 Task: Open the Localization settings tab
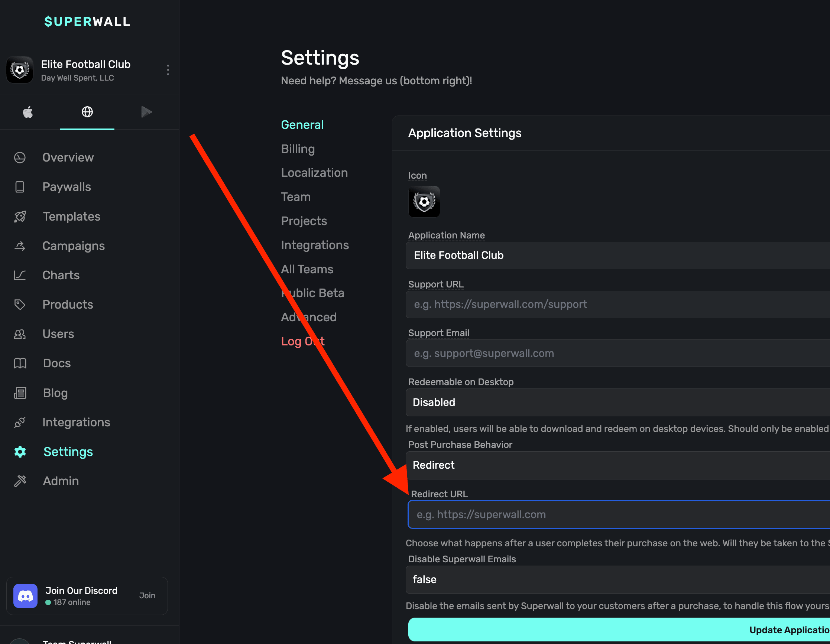tap(314, 173)
